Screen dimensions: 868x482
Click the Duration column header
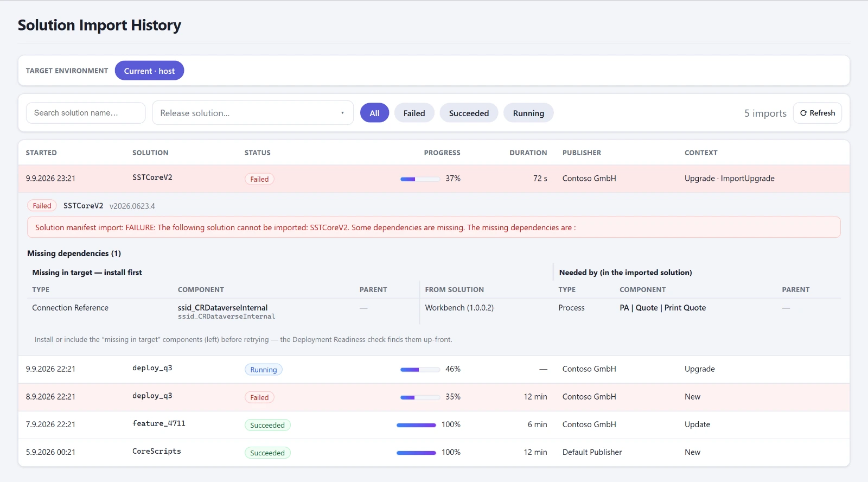point(528,153)
